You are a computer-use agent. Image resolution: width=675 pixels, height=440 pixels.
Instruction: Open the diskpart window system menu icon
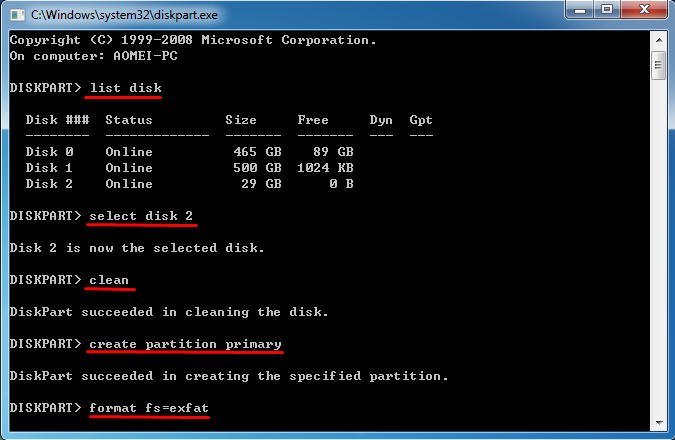point(16,13)
